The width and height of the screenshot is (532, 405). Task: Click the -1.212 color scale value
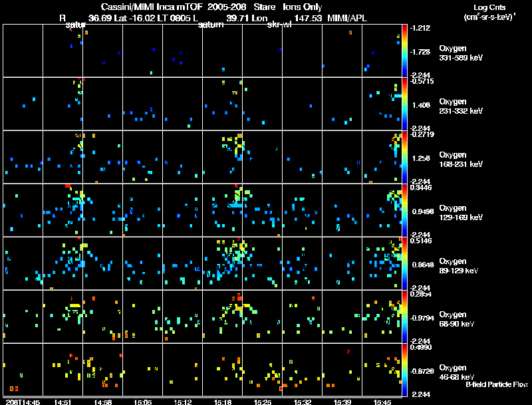[x=420, y=28]
